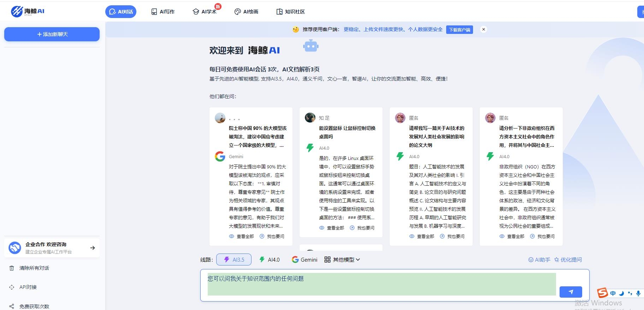Click the green lightning icon in 知足 card

point(310,148)
